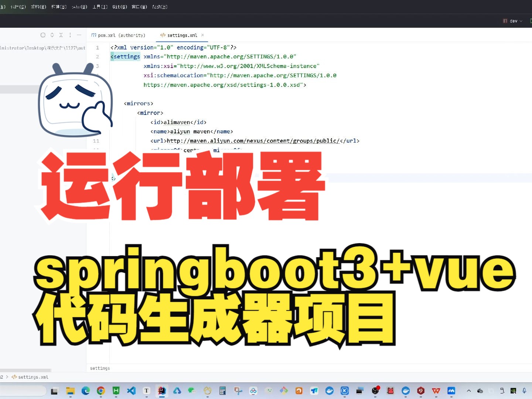Open Visual Studio Code from taskbar

coord(131,391)
